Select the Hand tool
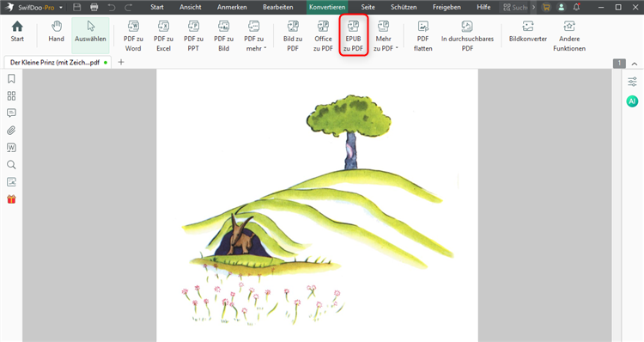This screenshot has width=644, height=342. (57, 32)
